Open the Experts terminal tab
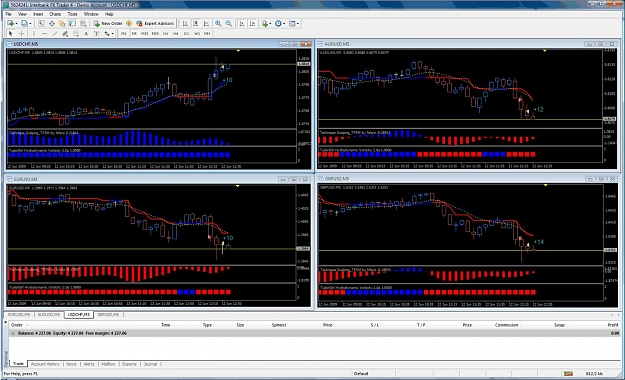 (129, 364)
